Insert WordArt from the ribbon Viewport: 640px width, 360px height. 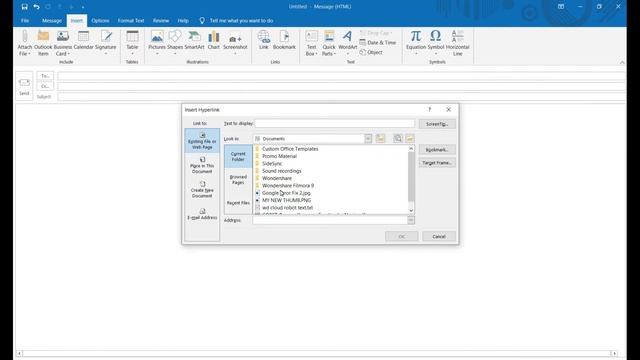pyautogui.click(x=347, y=43)
